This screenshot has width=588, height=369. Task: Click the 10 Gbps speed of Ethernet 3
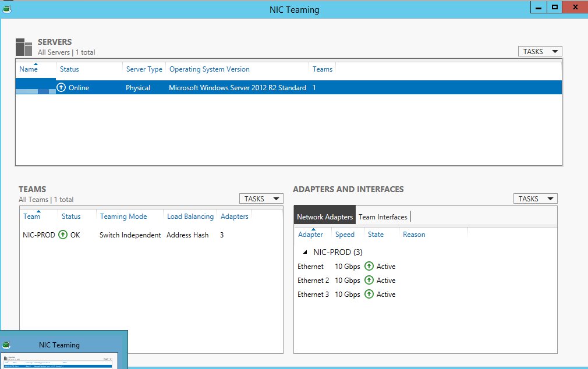point(347,294)
